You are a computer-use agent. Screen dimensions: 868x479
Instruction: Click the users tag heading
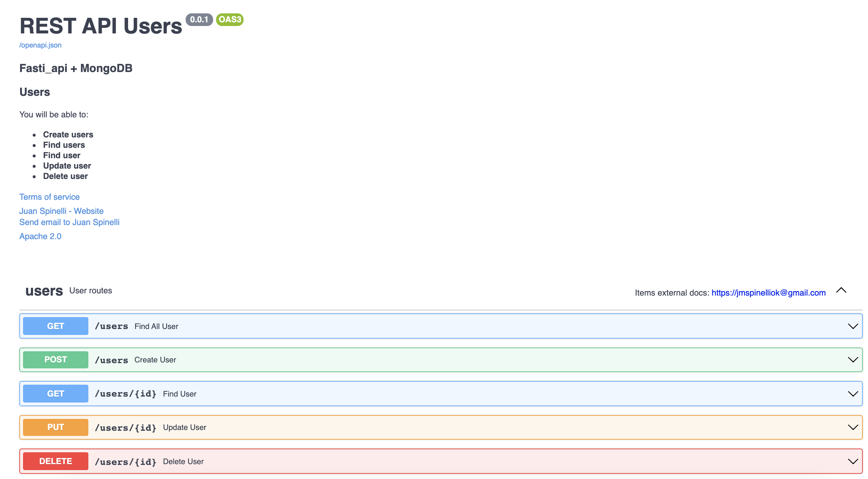[x=44, y=291]
